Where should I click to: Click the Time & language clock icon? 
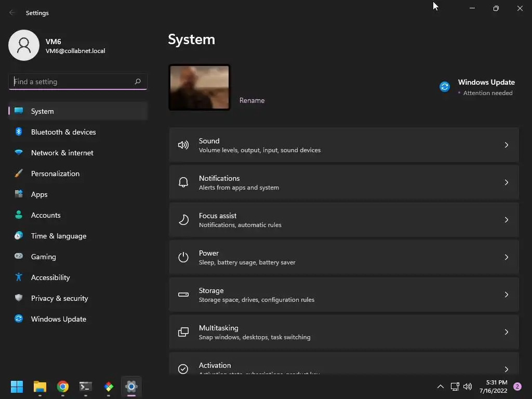coord(19,235)
